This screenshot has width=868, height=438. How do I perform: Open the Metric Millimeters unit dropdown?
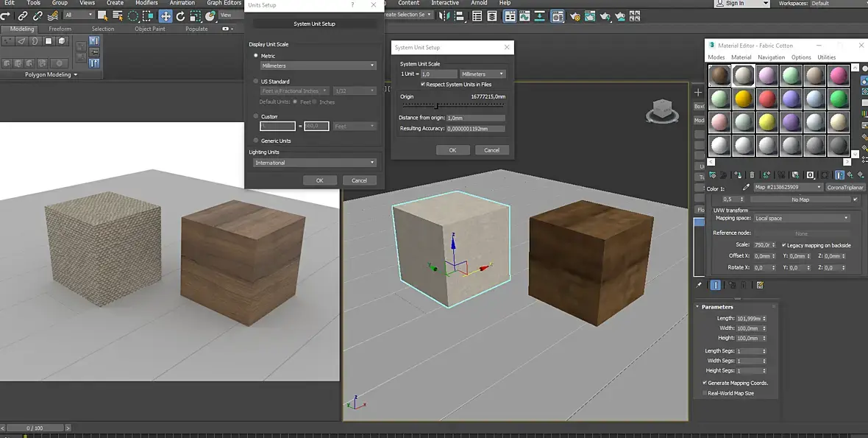pos(318,66)
